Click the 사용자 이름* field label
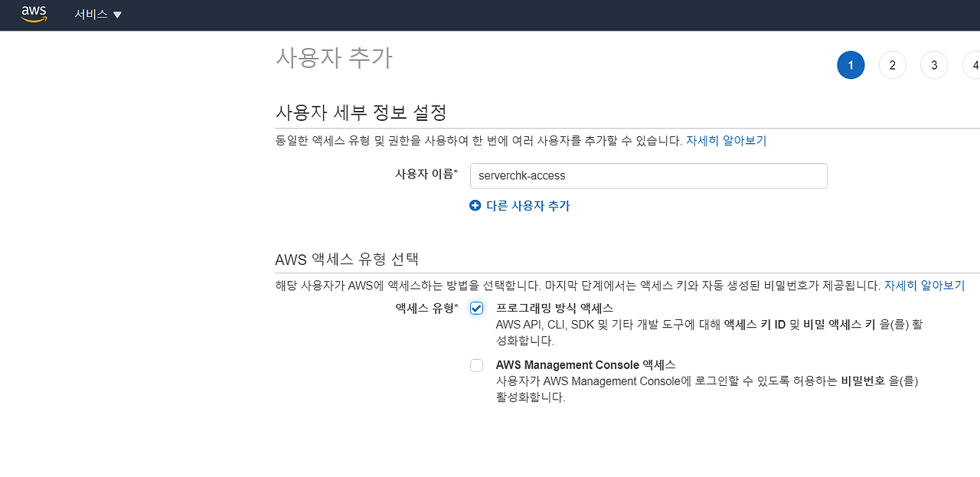 pos(426,174)
